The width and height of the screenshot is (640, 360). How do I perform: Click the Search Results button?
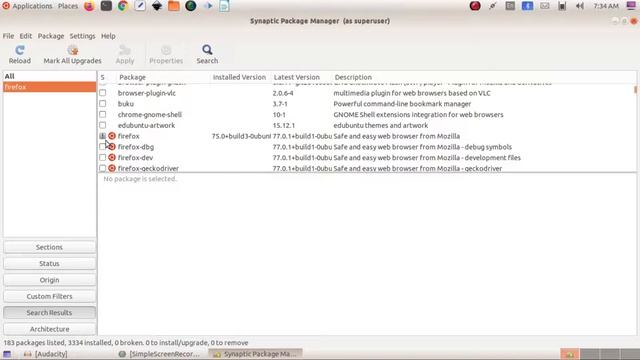[x=49, y=313]
